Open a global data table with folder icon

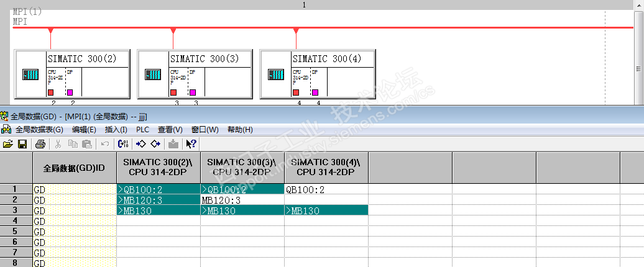tap(8, 144)
